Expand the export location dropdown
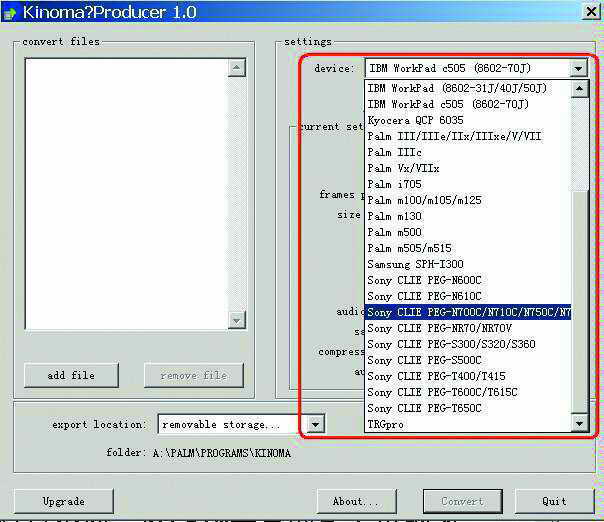Screen dimensions: 604x522 (315, 424)
